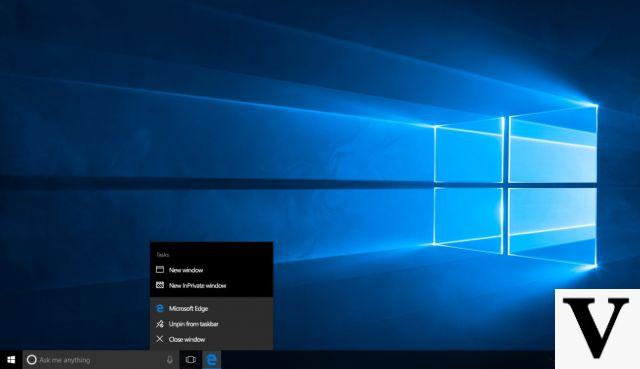Click the Microsoft Edge taskbar icon
Image resolution: width=640 pixels, height=369 pixels.
[x=212, y=360]
